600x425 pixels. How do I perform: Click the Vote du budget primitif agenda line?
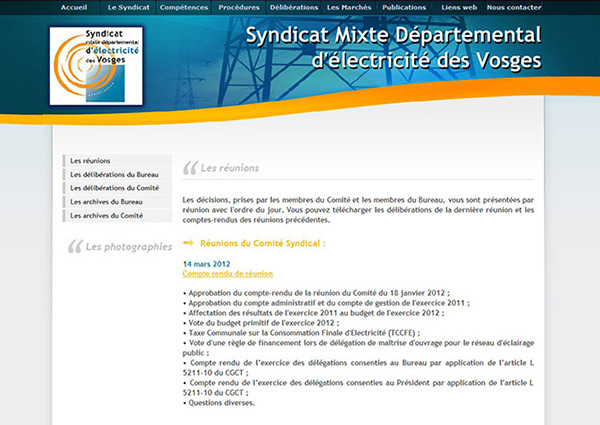261,323
